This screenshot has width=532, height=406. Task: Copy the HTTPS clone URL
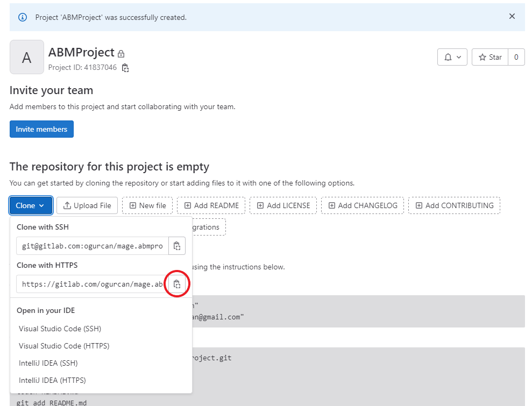point(177,284)
